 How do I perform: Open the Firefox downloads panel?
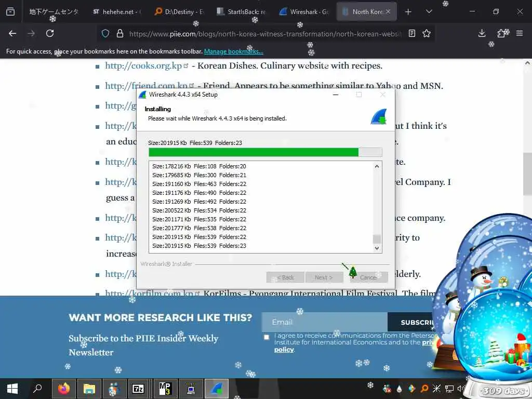tap(482, 33)
